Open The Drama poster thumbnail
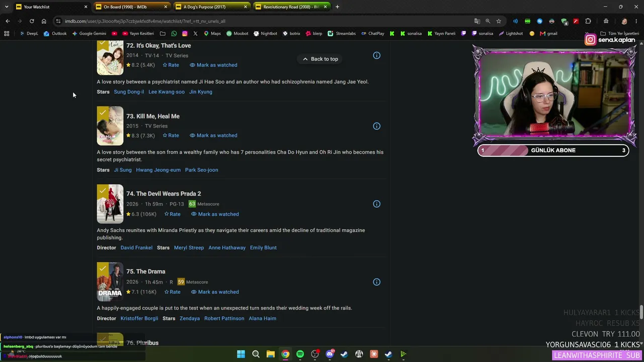Image resolution: width=644 pixels, height=362 pixels. [x=110, y=282]
